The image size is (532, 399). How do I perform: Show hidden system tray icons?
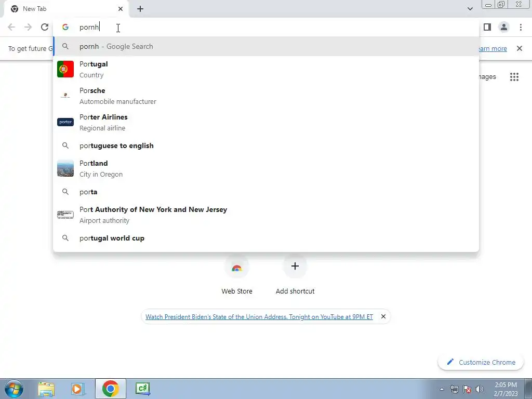[x=442, y=390]
